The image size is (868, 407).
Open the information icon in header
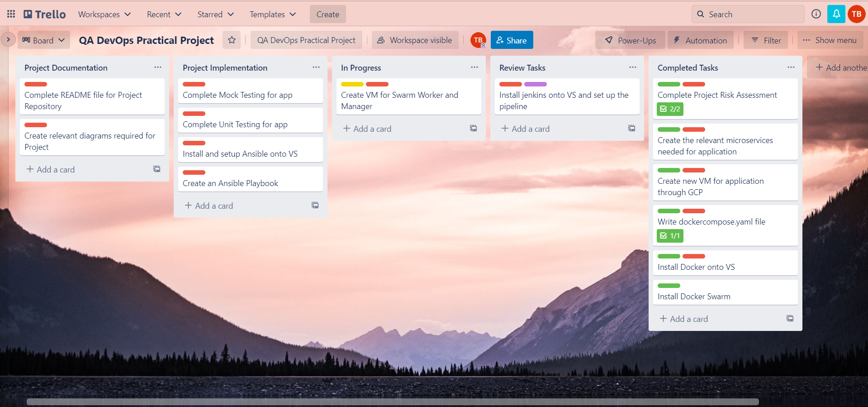tap(816, 14)
